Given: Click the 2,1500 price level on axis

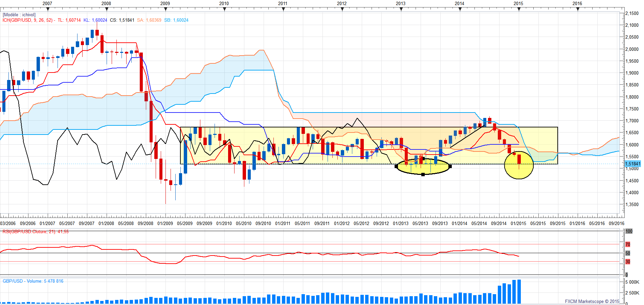Looking at the screenshot, I should (632, 13).
